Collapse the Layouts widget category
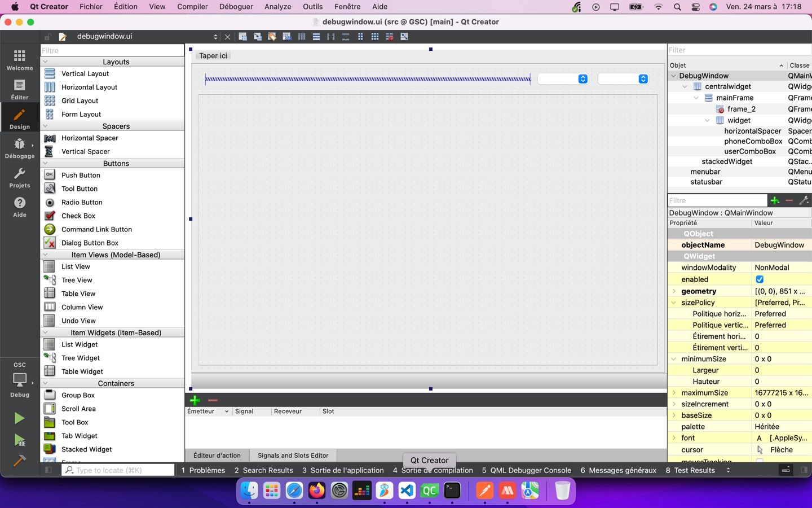 pos(46,62)
